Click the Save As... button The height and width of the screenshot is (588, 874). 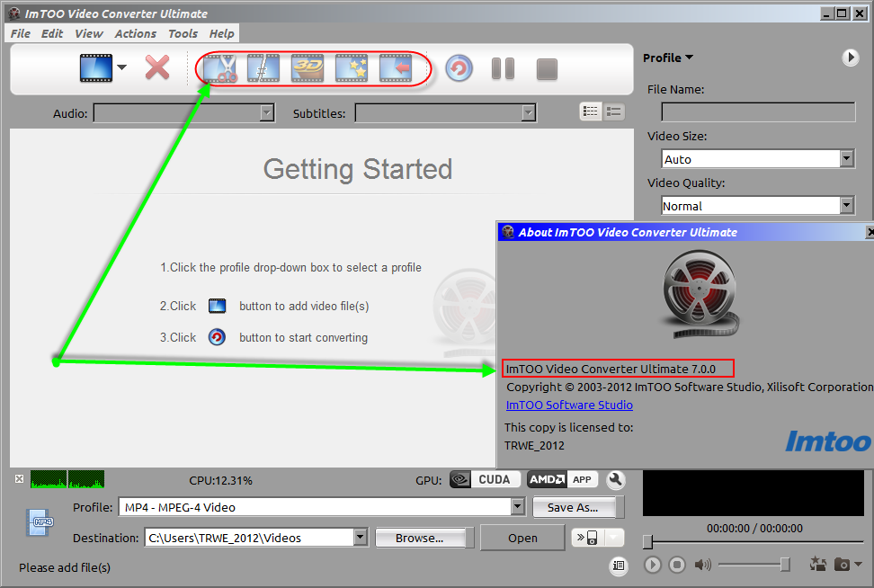point(574,507)
